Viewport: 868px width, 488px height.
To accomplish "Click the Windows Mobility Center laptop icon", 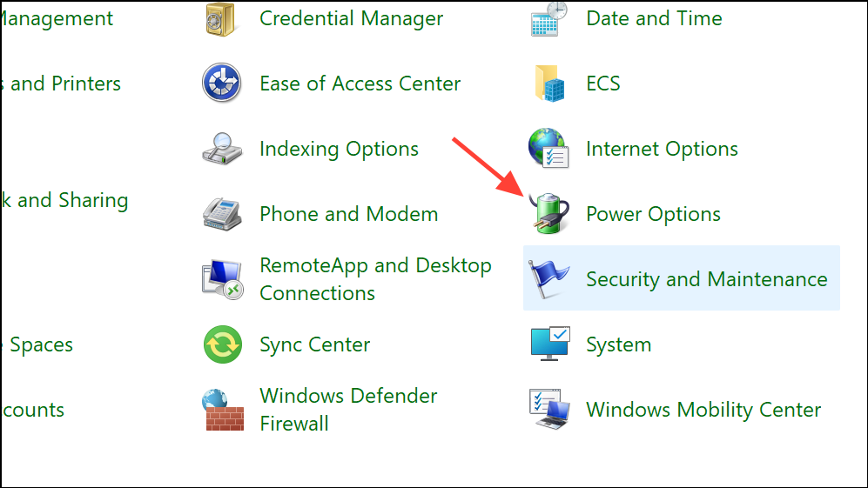I will pyautogui.click(x=549, y=410).
